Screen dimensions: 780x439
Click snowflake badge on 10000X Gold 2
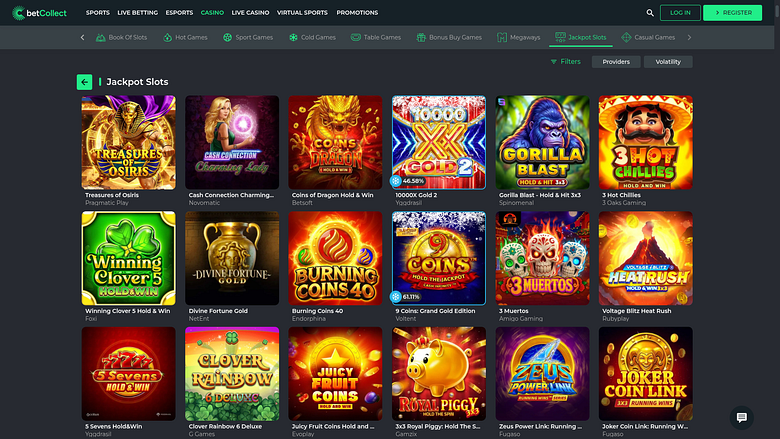[x=395, y=181]
